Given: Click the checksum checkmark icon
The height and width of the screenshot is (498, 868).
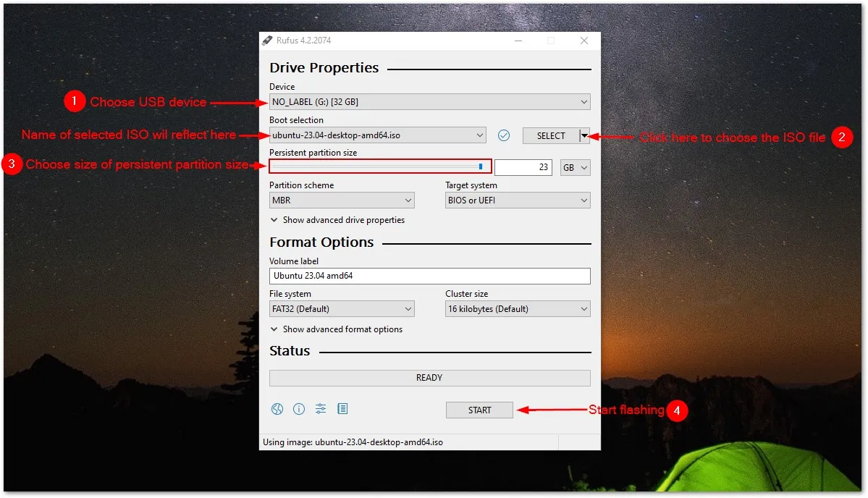Looking at the screenshot, I should coord(504,135).
